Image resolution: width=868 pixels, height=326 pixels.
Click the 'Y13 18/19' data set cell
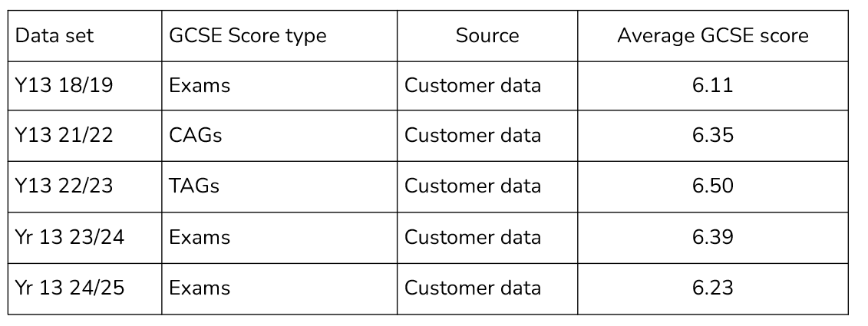coord(84,86)
